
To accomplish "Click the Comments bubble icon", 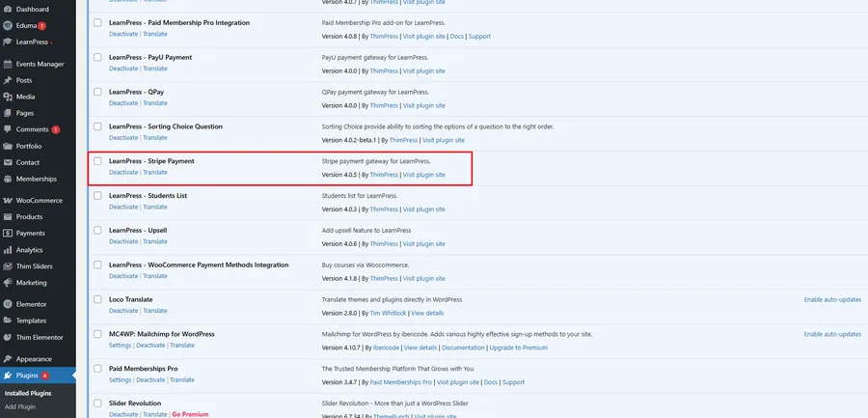I will click(x=8, y=129).
